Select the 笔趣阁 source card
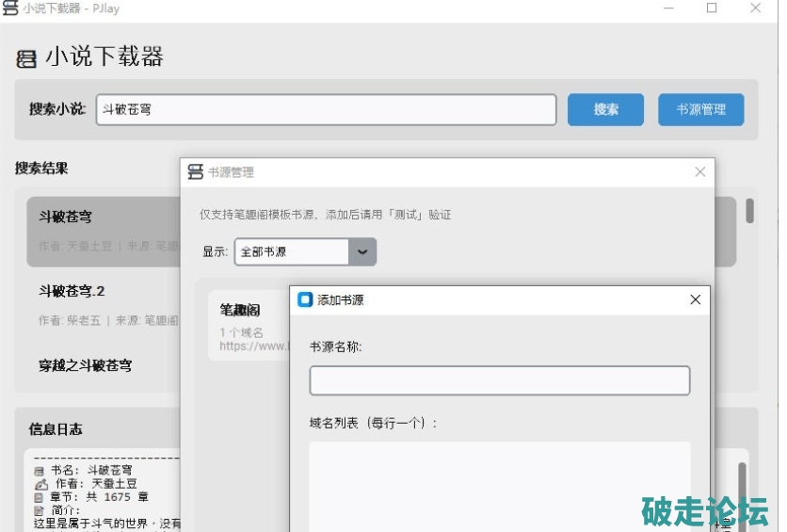Viewport: 787px width, 532px height. [249, 325]
